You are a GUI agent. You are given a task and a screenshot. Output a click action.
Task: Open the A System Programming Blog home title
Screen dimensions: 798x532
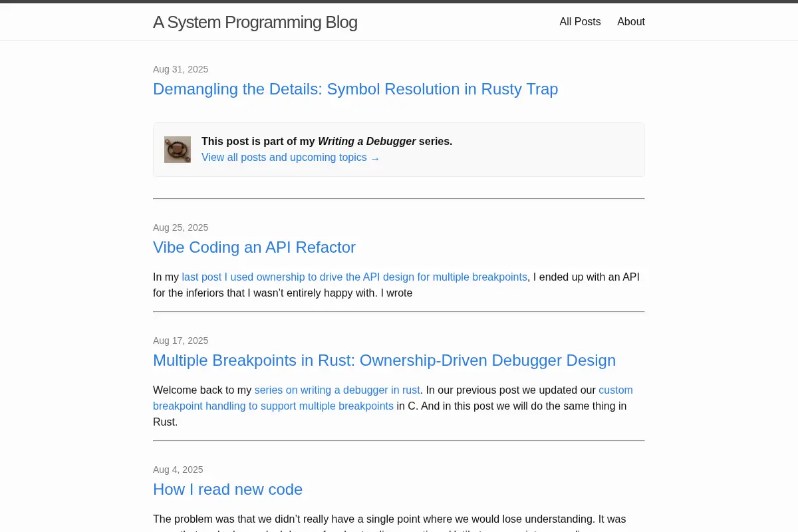pyautogui.click(x=255, y=22)
